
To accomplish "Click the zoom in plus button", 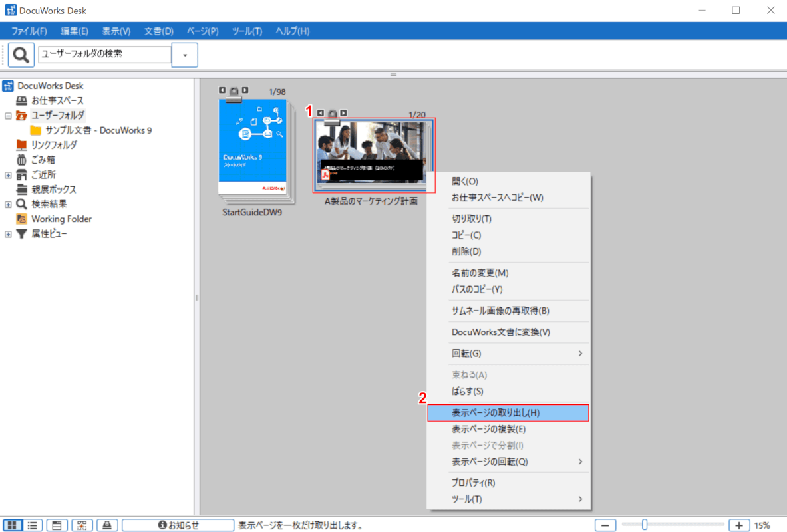I will (739, 525).
